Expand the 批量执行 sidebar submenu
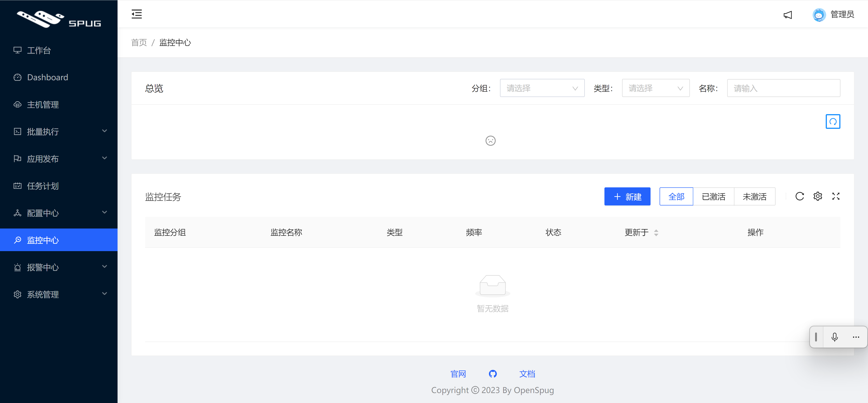Viewport: 868px width, 403px height. tap(59, 131)
